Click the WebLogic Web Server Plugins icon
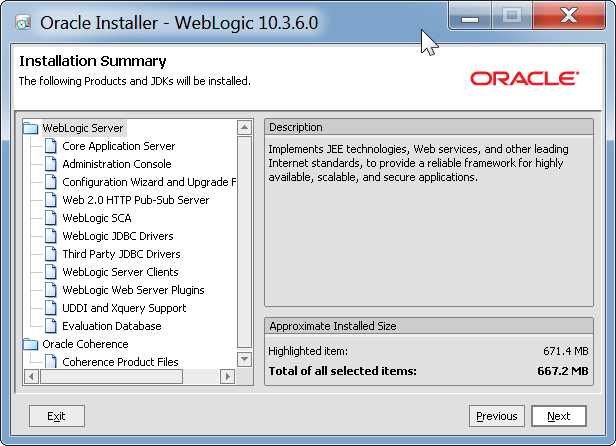Screen dimensions: 616x446 (50, 290)
